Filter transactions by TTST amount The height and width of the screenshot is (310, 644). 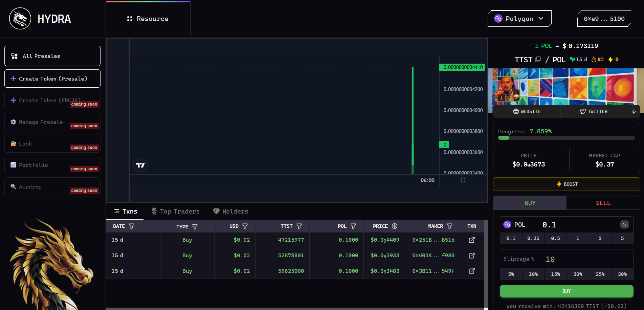click(x=299, y=226)
